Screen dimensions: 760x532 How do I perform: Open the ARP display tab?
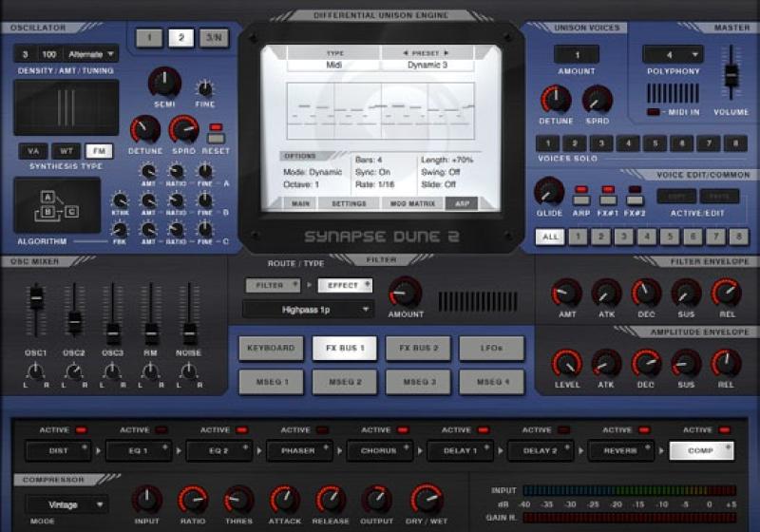tap(462, 203)
